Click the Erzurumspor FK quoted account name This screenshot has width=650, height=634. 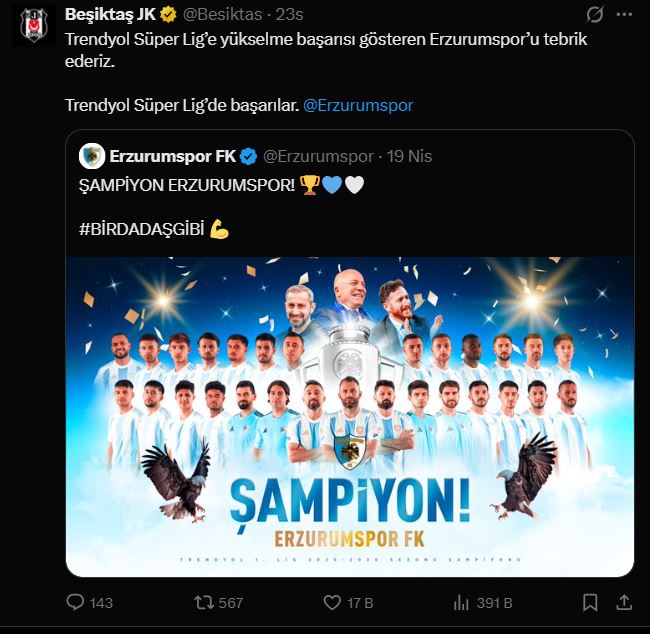pyautogui.click(x=172, y=156)
